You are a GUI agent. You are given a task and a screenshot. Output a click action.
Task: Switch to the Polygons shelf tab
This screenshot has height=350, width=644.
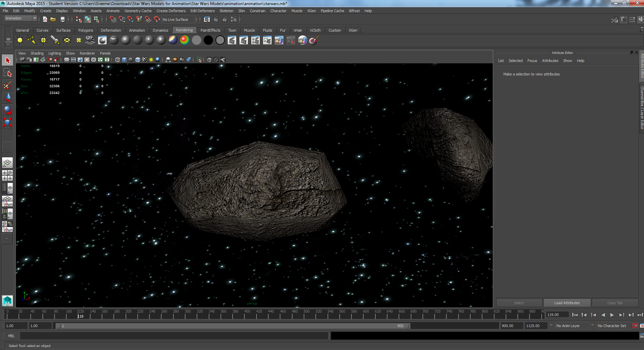tap(86, 30)
